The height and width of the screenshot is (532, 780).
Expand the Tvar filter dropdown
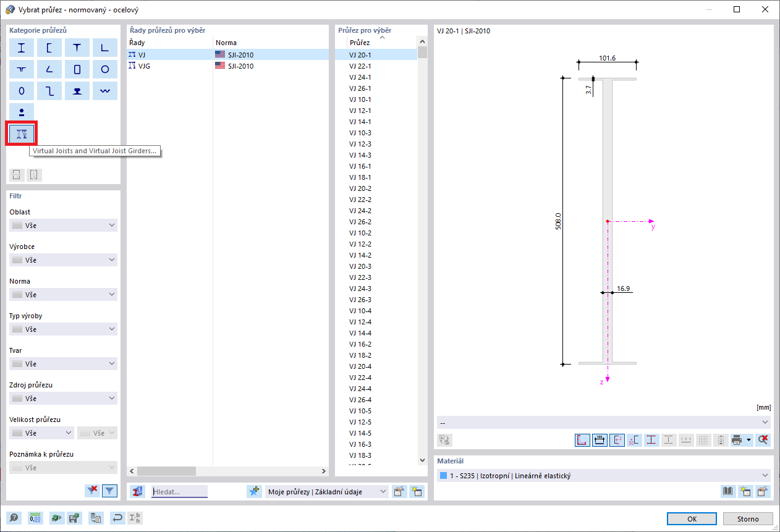click(63, 364)
